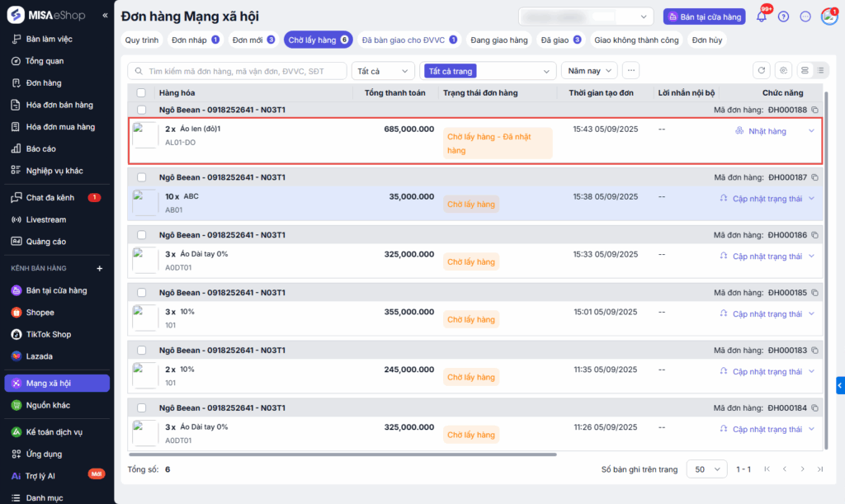
Task: Click "Nhặt hàng" for order ĐH000188
Action: tap(767, 131)
